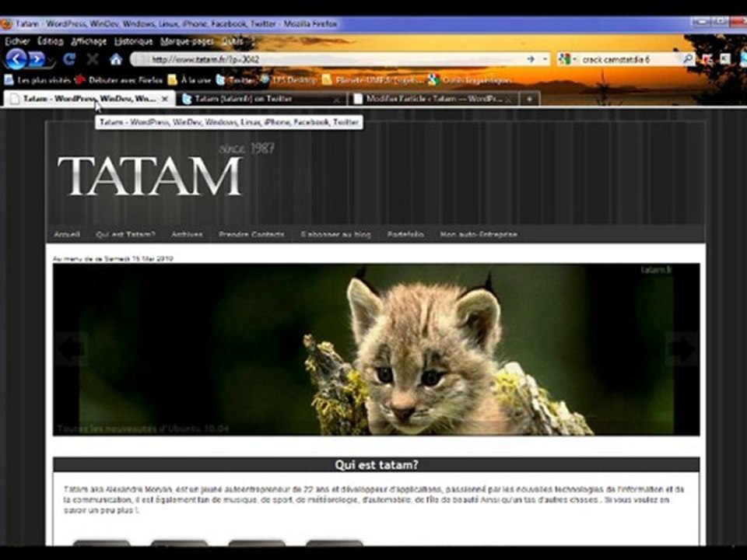Switch to the Tatam - WordPress tab
747x560 pixels.
89,99
